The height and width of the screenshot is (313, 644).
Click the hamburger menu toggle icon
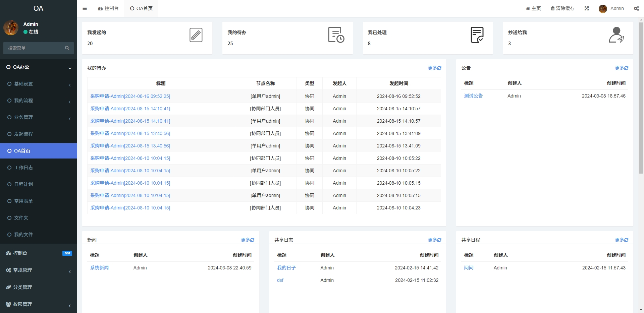(85, 8)
